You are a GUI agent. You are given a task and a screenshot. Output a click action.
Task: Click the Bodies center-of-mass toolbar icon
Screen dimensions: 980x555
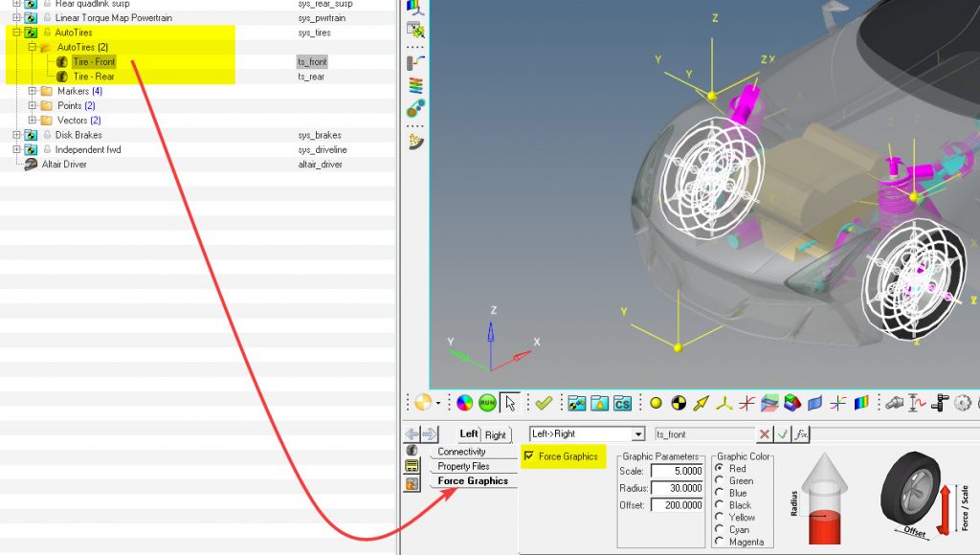point(679,404)
